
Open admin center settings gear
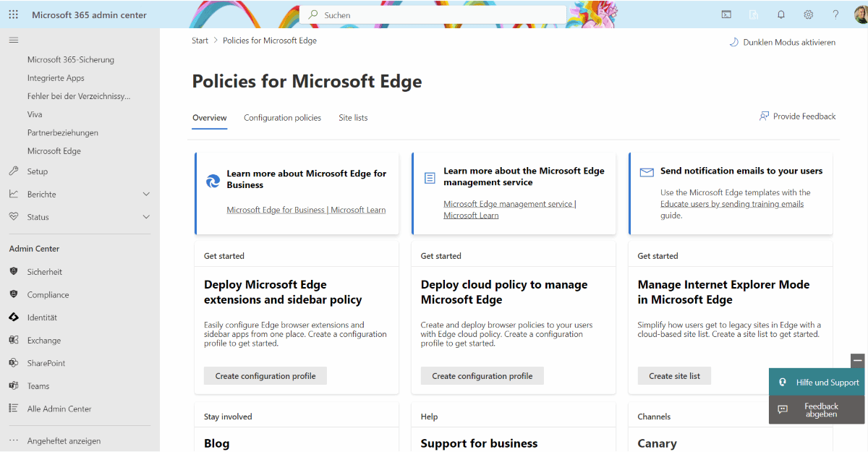808,14
